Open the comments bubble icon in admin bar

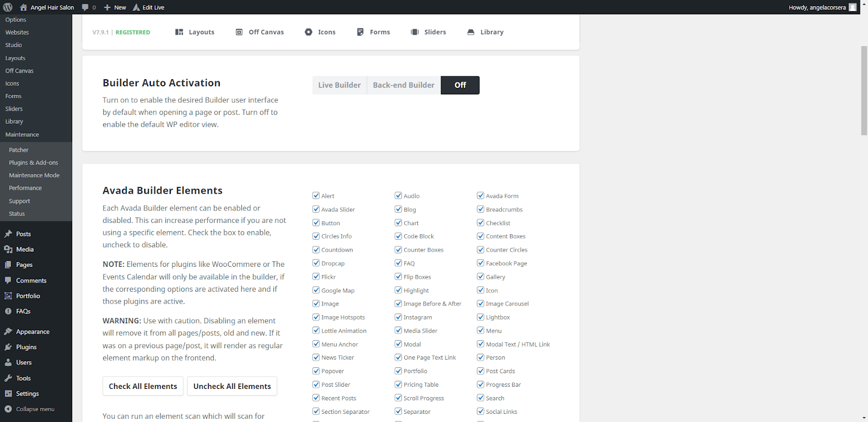85,7
